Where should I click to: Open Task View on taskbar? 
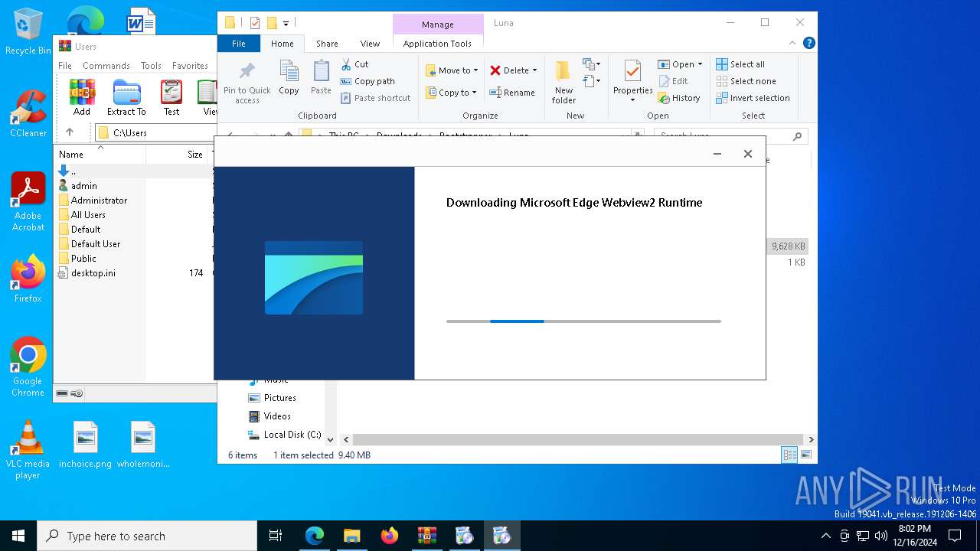[276, 536]
